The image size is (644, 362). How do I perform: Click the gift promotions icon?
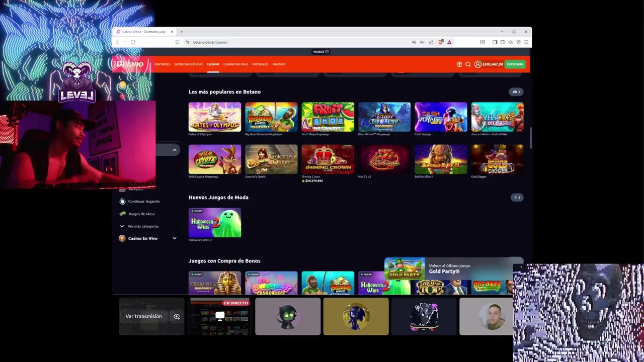[459, 64]
